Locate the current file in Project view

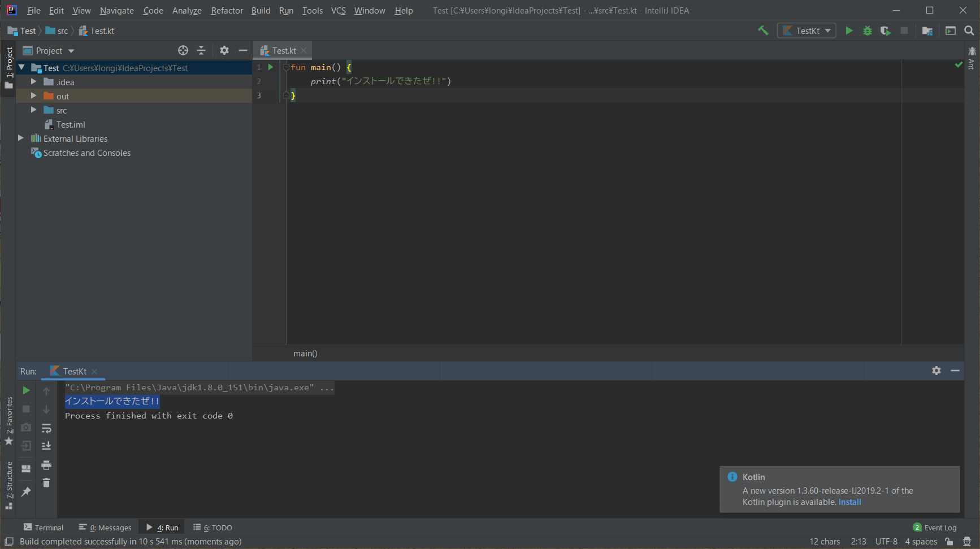pos(183,50)
